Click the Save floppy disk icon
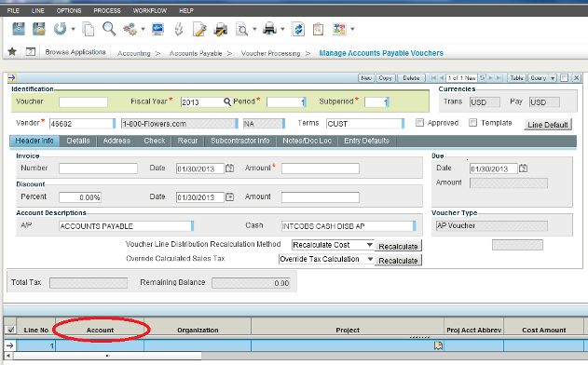 [x=19, y=29]
